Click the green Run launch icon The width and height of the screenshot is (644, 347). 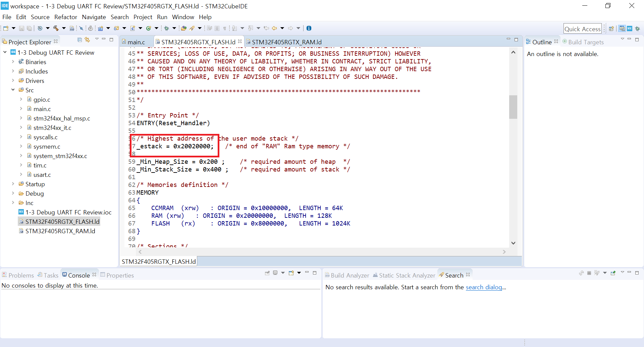pos(149,28)
